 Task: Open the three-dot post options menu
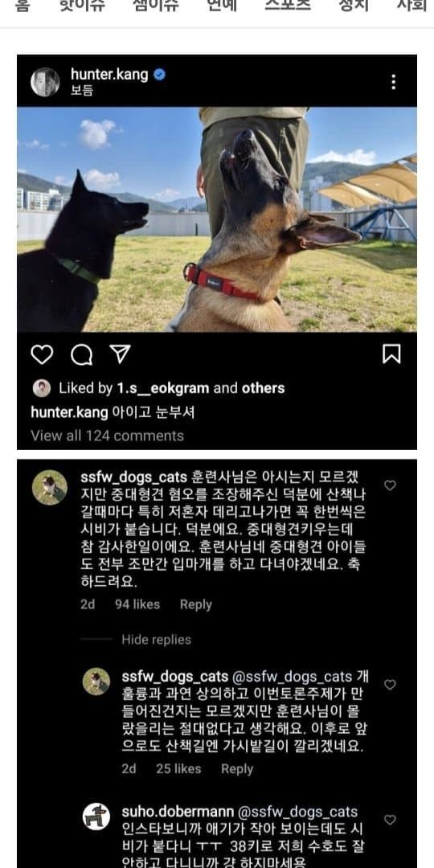(393, 82)
